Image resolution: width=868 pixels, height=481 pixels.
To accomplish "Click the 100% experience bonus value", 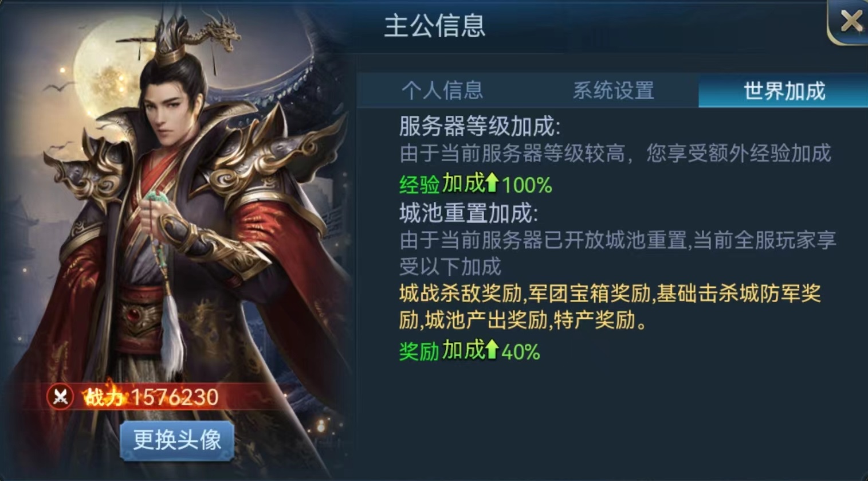I will 527,185.
